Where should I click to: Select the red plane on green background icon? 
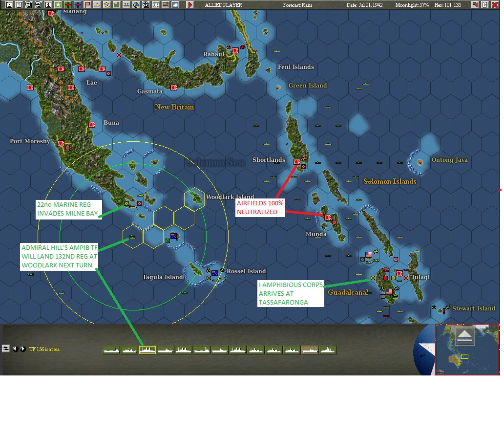(x=68, y=5)
